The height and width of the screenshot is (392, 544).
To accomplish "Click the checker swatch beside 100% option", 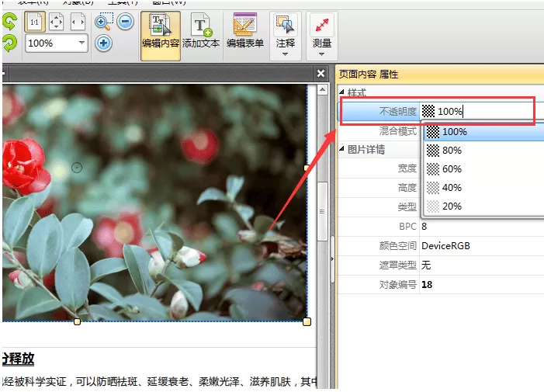I will coord(432,132).
